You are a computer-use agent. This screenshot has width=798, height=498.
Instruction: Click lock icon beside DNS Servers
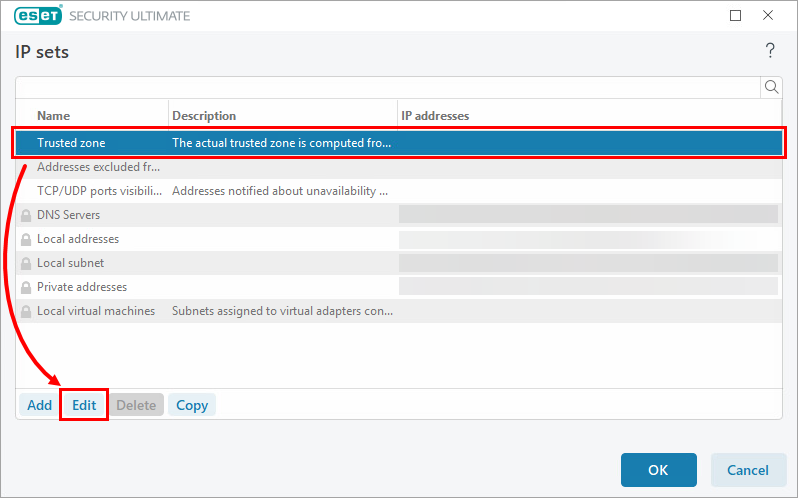(x=26, y=215)
